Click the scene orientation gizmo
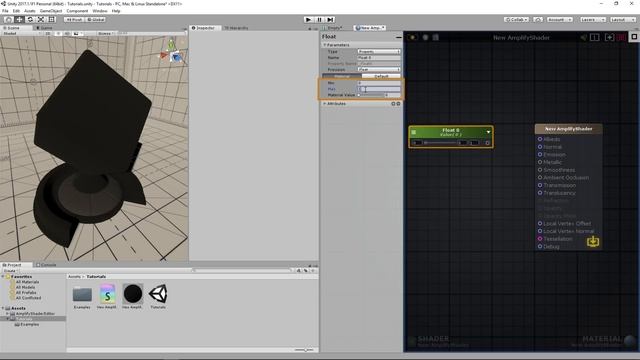Viewport: 640px width, 360px height. (x=172, y=52)
